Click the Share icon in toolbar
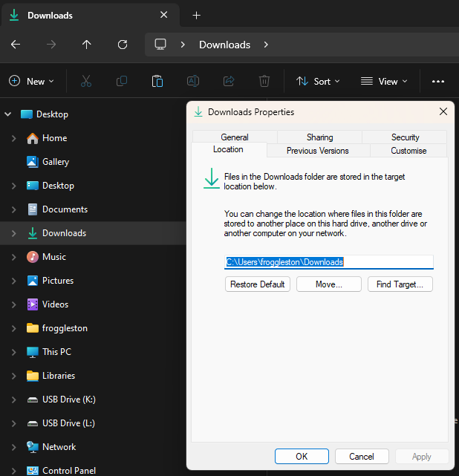The height and width of the screenshot is (476, 459). [229, 81]
